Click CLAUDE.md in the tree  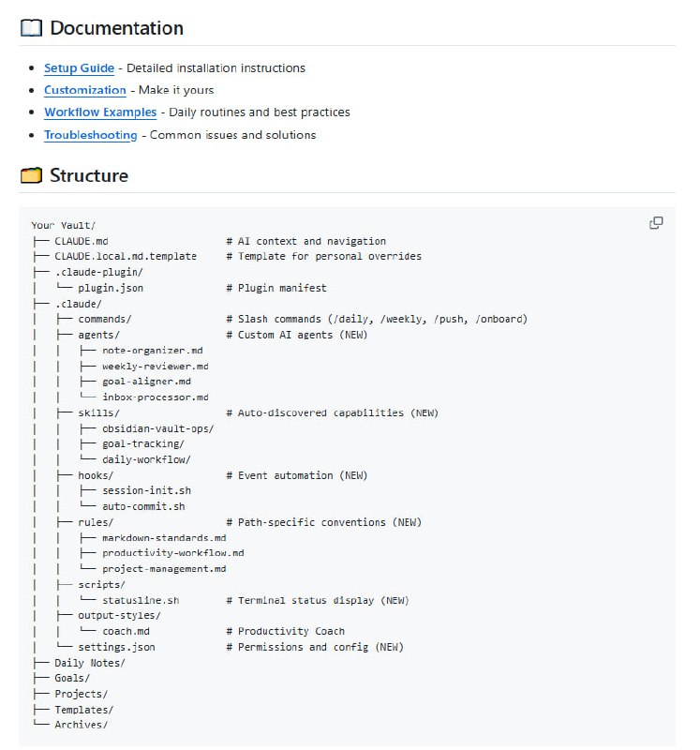(82, 241)
